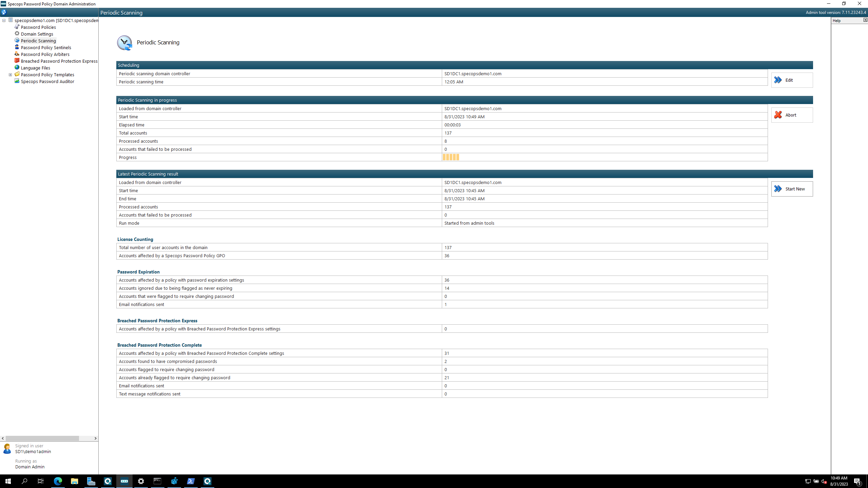The image size is (868, 488).
Task: Click Elapsed time value 00:00:03
Action: point(452,125)
